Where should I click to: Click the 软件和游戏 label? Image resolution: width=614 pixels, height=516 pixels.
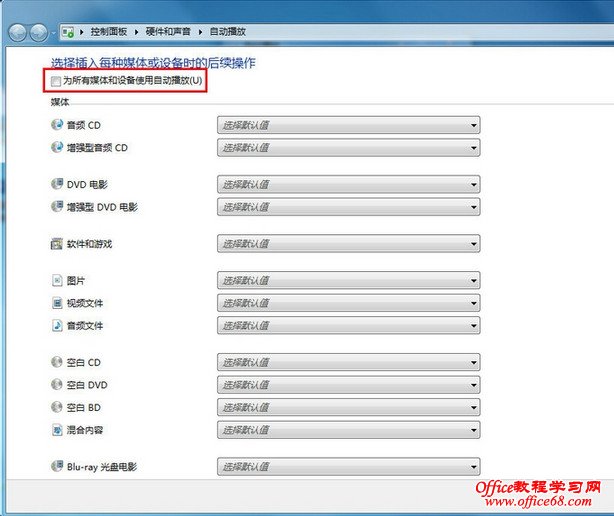[89, 244]
